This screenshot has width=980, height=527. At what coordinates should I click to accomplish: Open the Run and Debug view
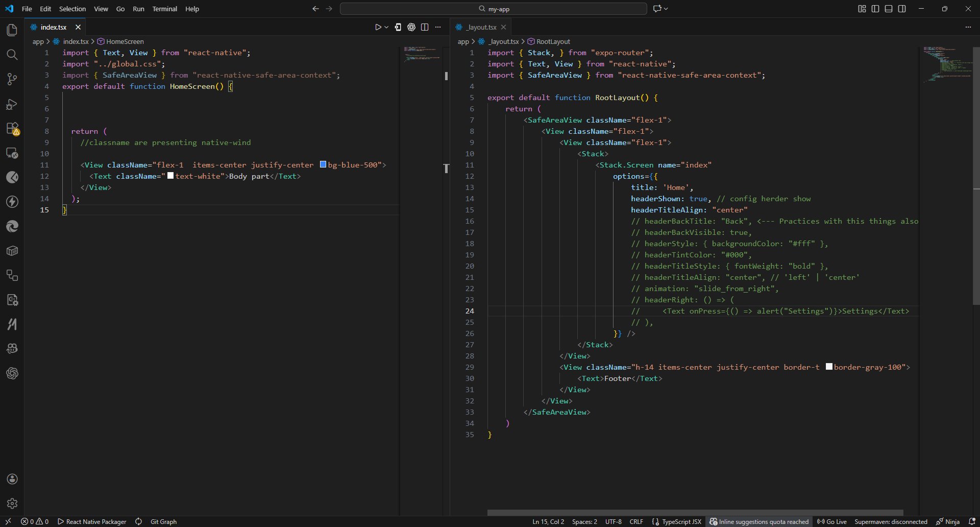12,104
